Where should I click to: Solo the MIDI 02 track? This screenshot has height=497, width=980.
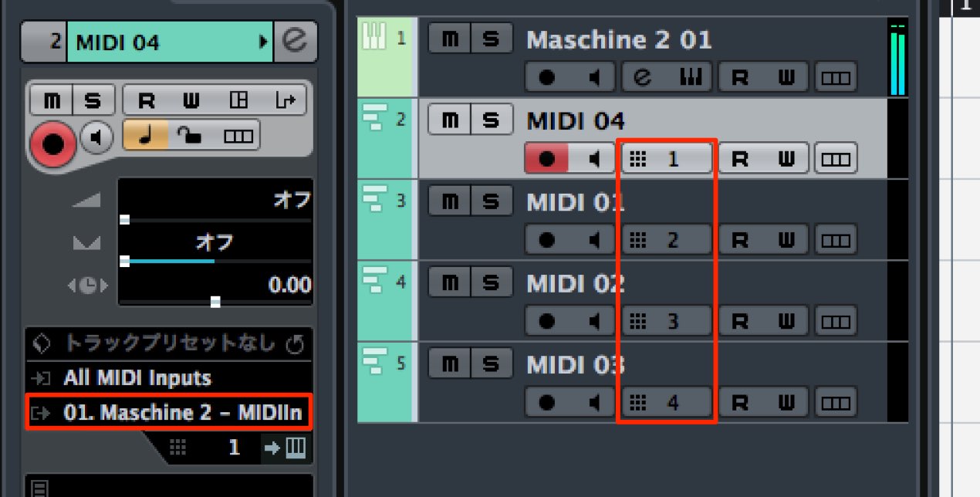pos(491,282)
